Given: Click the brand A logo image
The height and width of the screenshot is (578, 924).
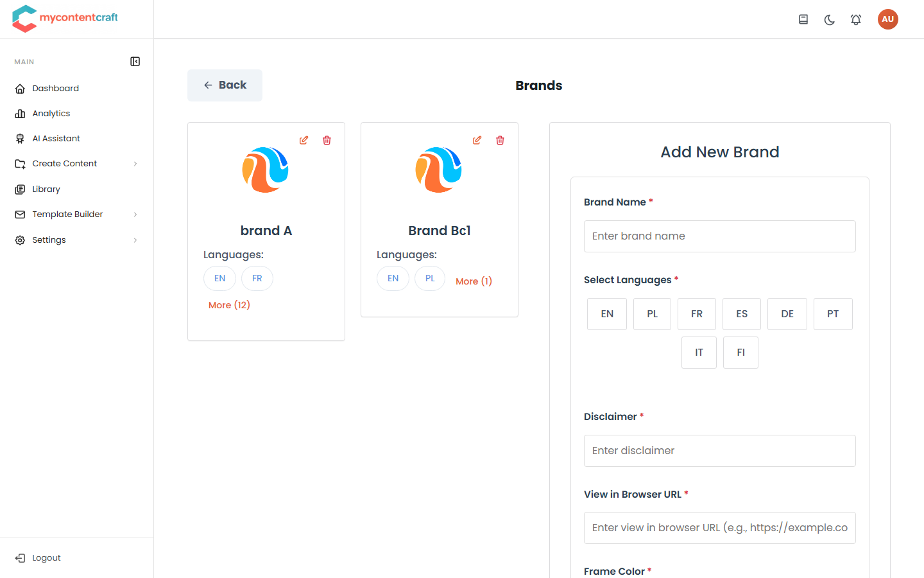Looking at the screenshot, I should (266, 170).
